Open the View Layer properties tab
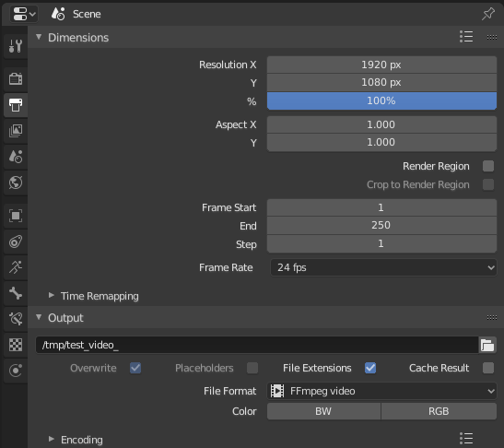 coord(15,131)
